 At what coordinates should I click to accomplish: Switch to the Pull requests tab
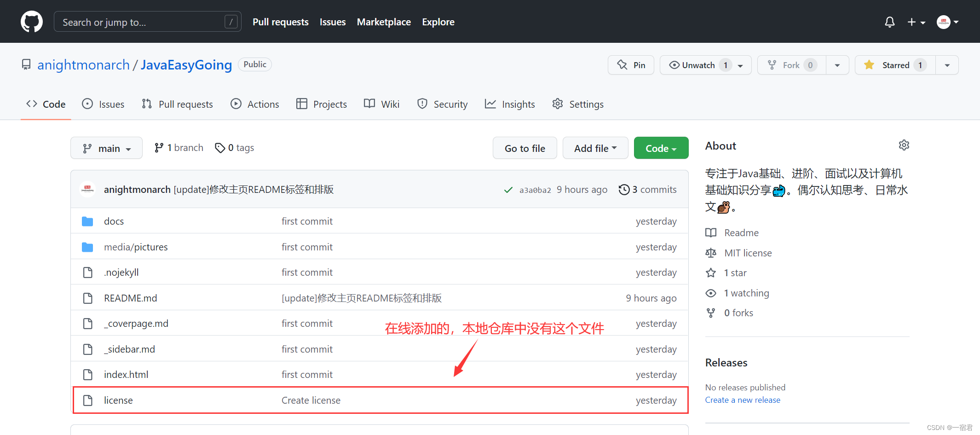point(177,104)
